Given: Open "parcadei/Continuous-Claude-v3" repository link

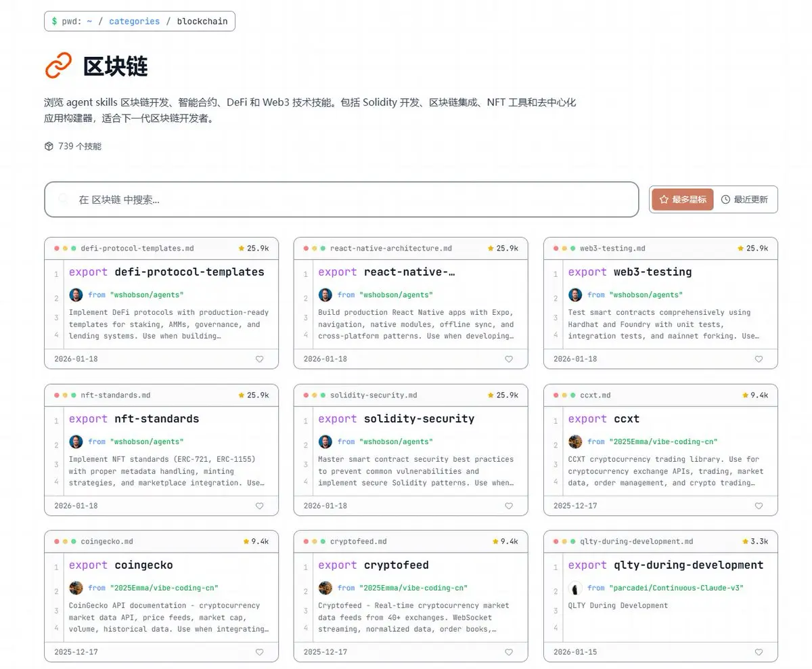Looking at the screenshot, I should [x=676, y=588].
